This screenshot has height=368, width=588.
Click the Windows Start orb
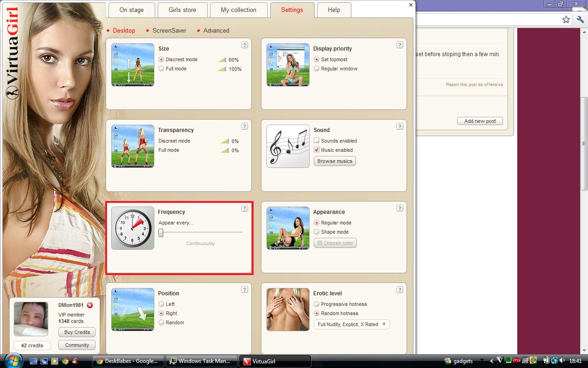(x=12, y=361)
